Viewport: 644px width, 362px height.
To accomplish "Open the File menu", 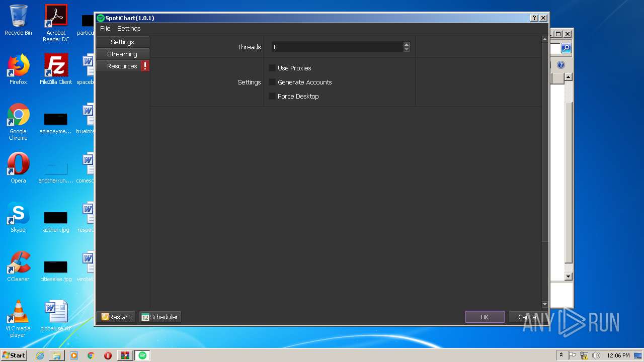I will click(105, 29).
